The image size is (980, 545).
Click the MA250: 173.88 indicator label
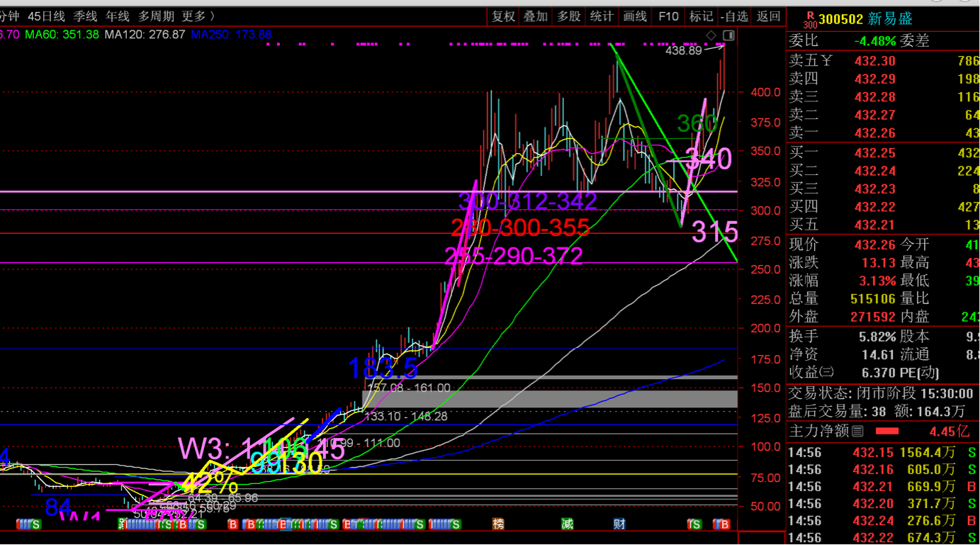[231, 34]
